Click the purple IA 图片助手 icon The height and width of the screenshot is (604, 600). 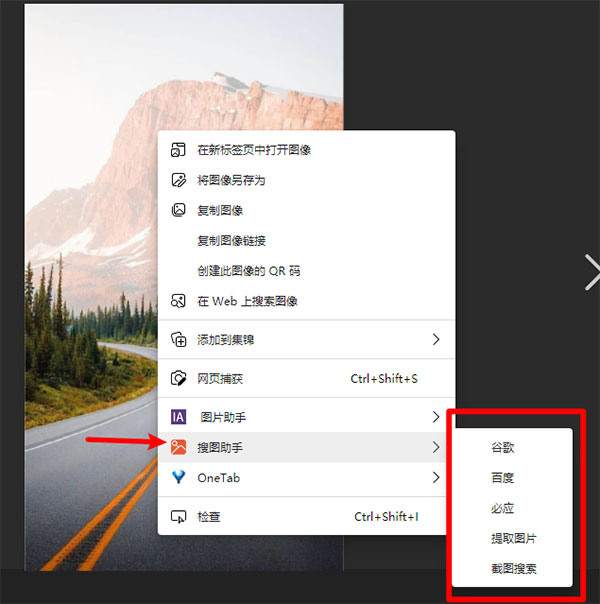point(178,417)
